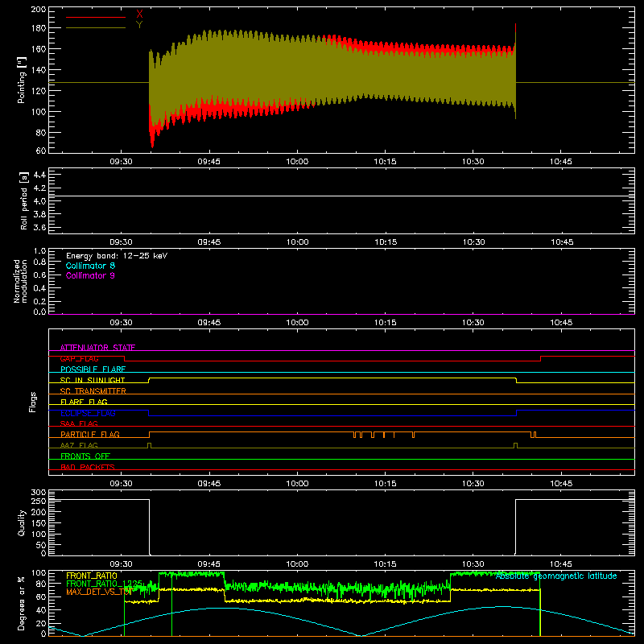Click the Flags axis title
Image resolution: width=644 pixels, height=644 pixels.
pyautogui.click(x=32, y=402)
